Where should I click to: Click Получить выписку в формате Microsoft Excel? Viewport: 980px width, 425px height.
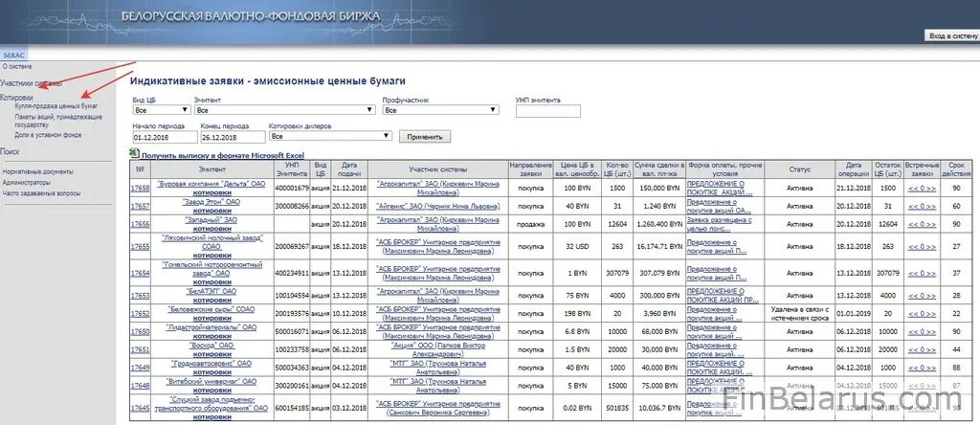click(x=222, y=155)
